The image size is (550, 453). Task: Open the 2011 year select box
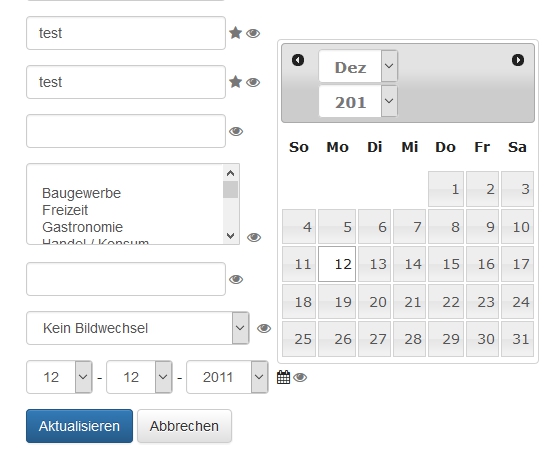point(227,377)
